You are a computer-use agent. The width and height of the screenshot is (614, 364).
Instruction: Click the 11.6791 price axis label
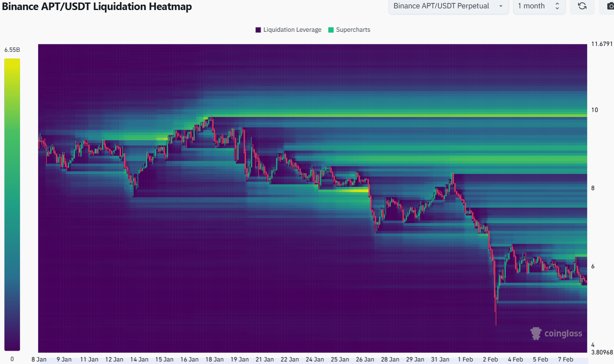click(x=602, y=44)
